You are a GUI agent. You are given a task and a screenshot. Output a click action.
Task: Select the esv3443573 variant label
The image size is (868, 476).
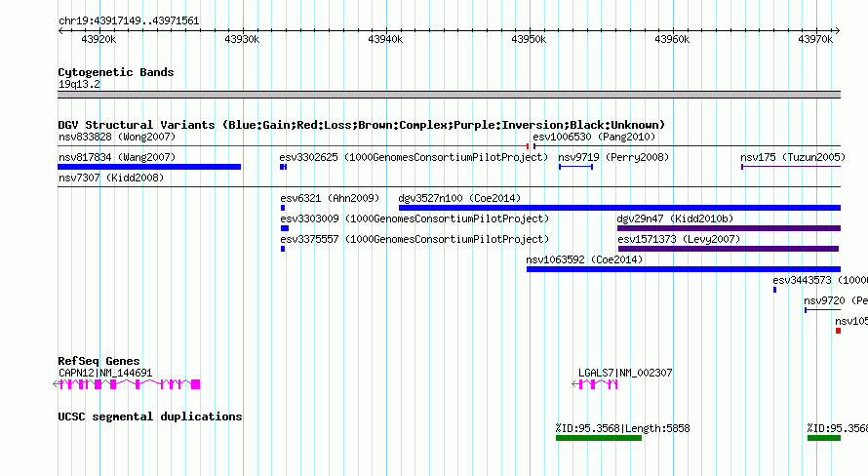coord(820,280)
